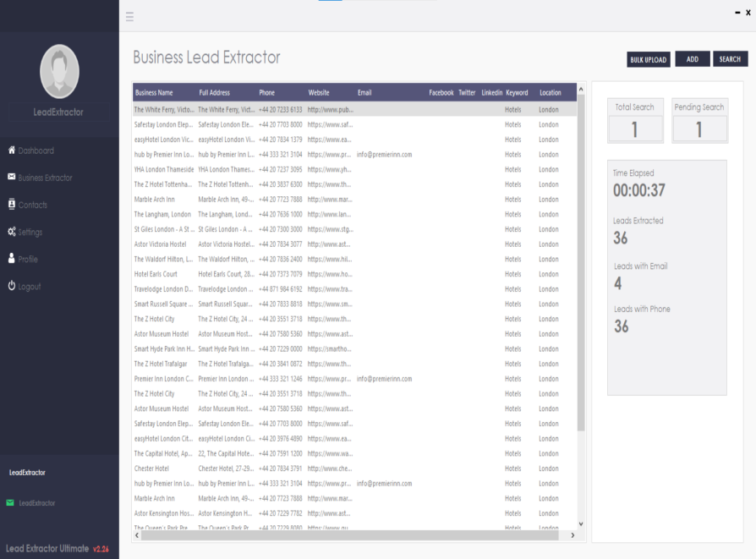
Task: Select the Marble Arch Inn row
Action: (154, 200)
